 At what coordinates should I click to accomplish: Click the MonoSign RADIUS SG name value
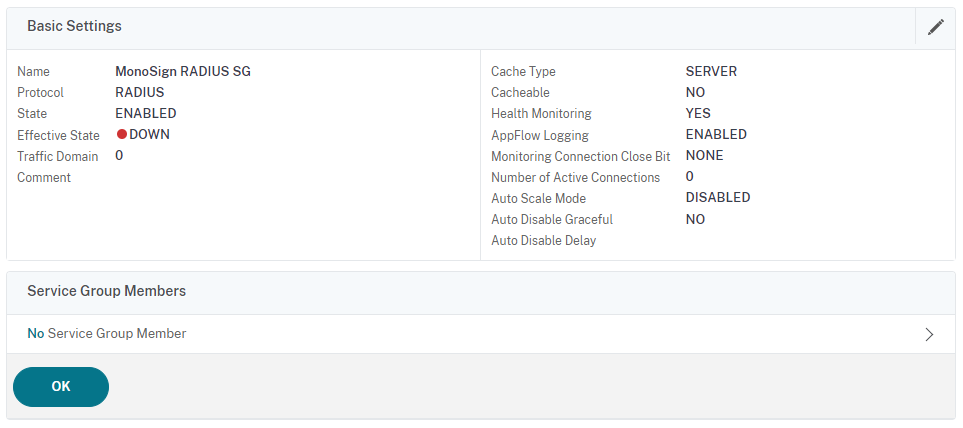pos(183,71)
